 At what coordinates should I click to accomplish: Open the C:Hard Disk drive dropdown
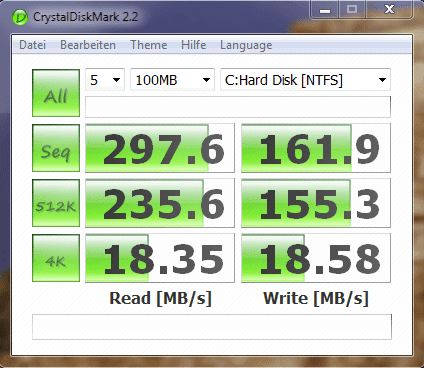click(x=305, y=80)
